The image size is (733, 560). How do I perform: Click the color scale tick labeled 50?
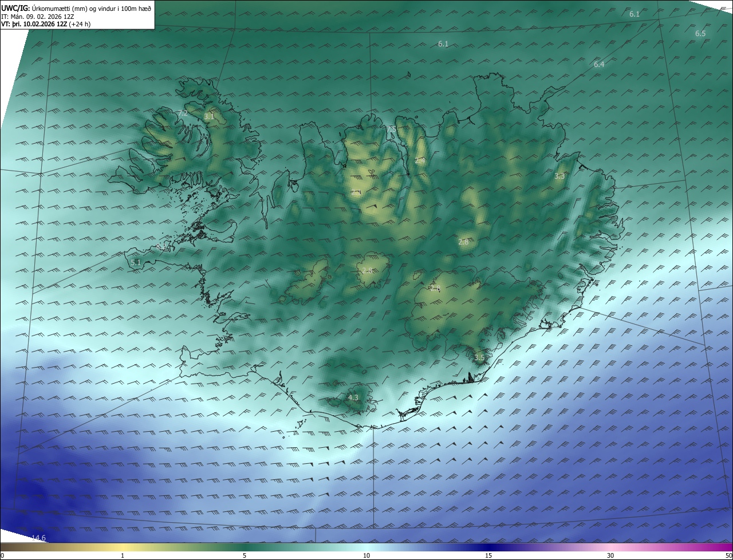(728, 555)
